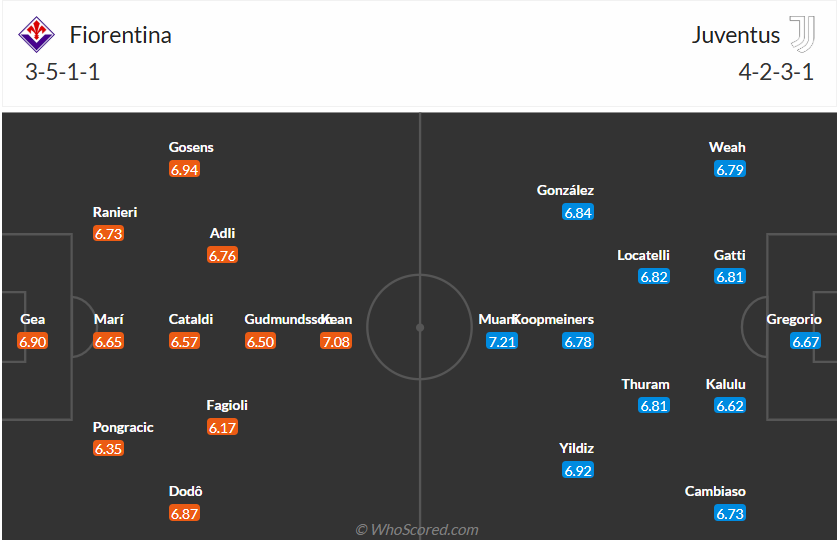The height and width of the screenshot is (540, 839).
Task: Click Yildiz's 6.92 rating badge
Action: pyautogui.click(x=577, y=470)
